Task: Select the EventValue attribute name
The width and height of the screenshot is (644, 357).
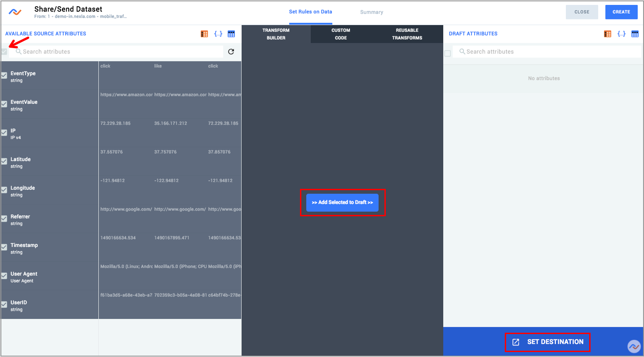Action: point(24,102)
